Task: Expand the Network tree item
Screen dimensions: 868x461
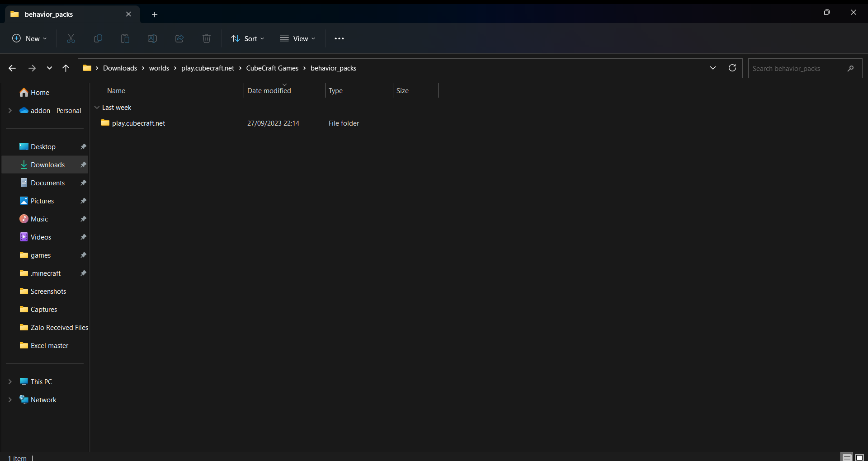Action: pyautogui.click(x=10, y=399)
